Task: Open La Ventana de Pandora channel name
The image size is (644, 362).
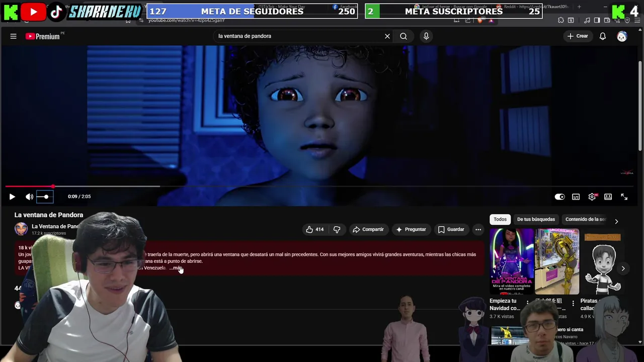Action: pos(55,226)
